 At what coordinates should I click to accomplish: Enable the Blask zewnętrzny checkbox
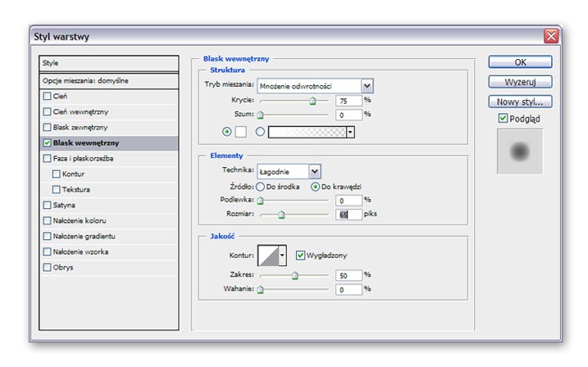[47, 127]
